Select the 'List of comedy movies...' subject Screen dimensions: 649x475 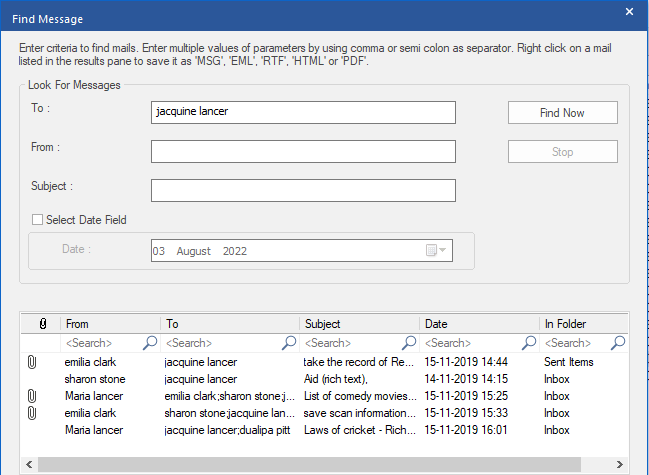click(x=360, y=396)
